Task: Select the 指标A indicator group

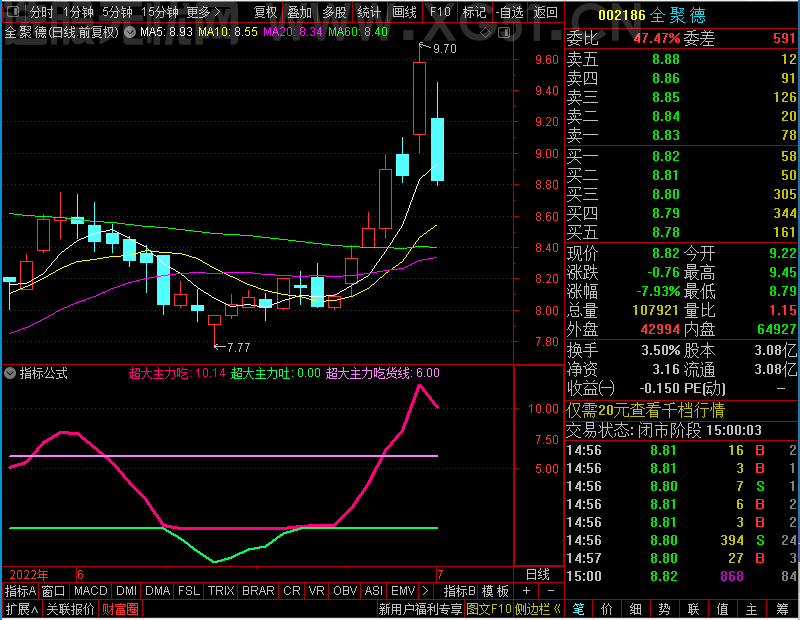Action: point(20,591)
